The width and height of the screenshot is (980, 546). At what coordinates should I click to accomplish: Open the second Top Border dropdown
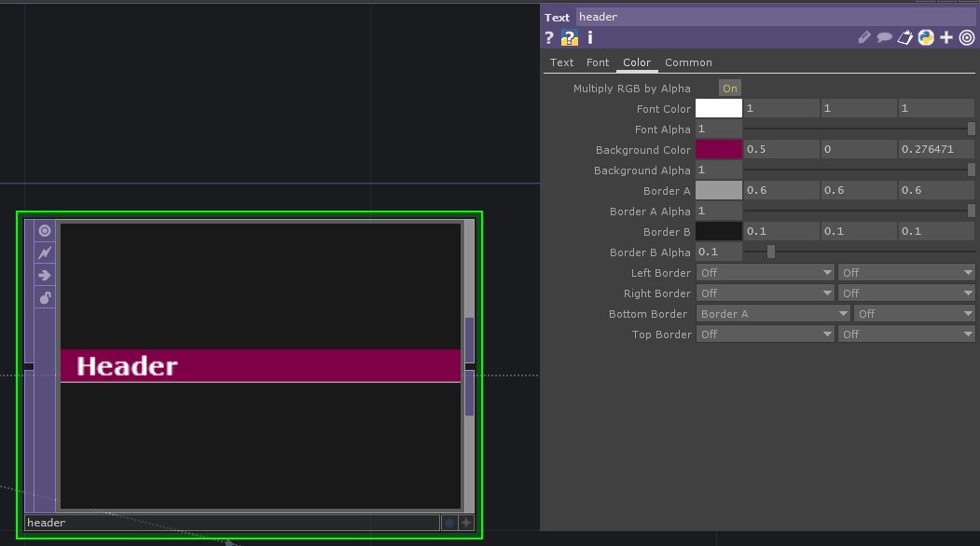coord(906,334)
